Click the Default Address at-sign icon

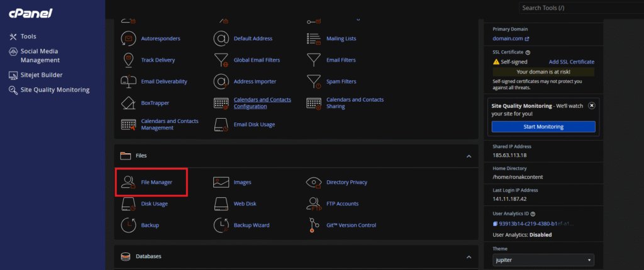tap(221, 38)
